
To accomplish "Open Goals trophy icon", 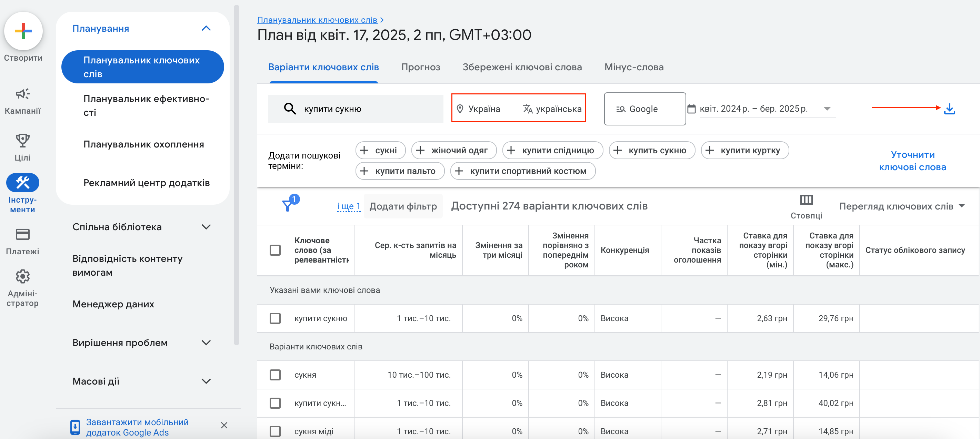I will coord(22,140).
